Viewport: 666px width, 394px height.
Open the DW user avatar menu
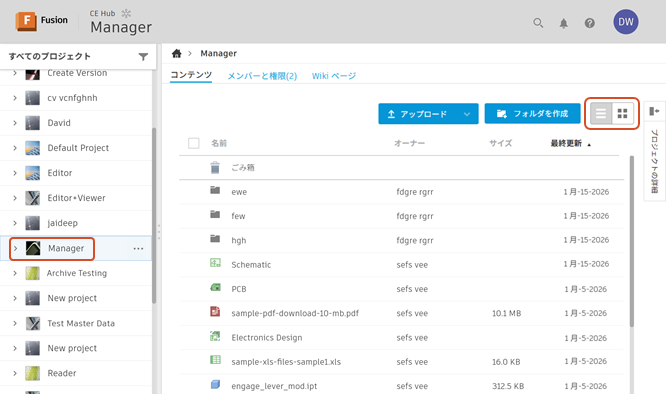click(x=626, y=22)
